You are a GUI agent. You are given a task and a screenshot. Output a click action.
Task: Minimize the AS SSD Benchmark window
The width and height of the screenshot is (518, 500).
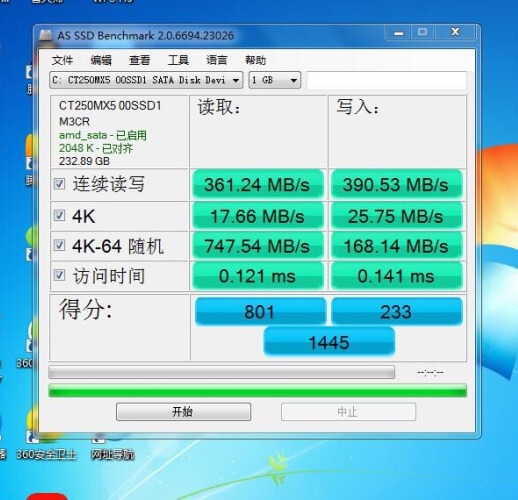coord(398,32)
